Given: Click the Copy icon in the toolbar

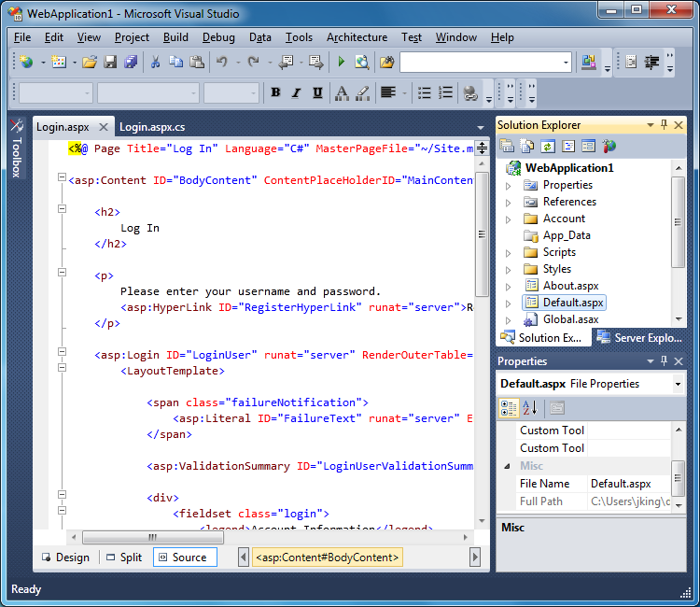Looking at the screenshot, I should (175, 62).
